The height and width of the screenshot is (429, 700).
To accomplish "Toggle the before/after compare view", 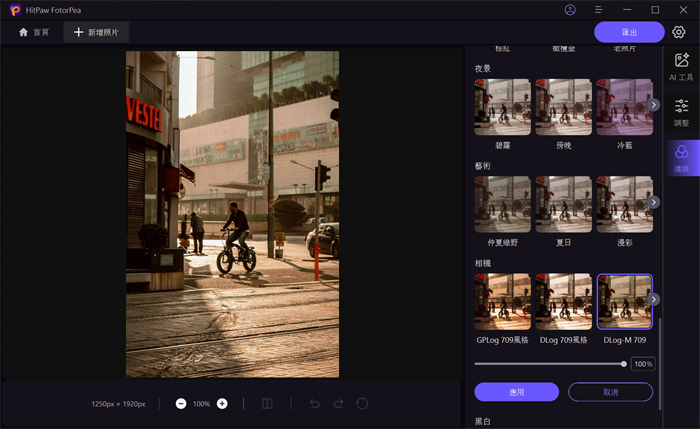I will click(x=267, y=404).
